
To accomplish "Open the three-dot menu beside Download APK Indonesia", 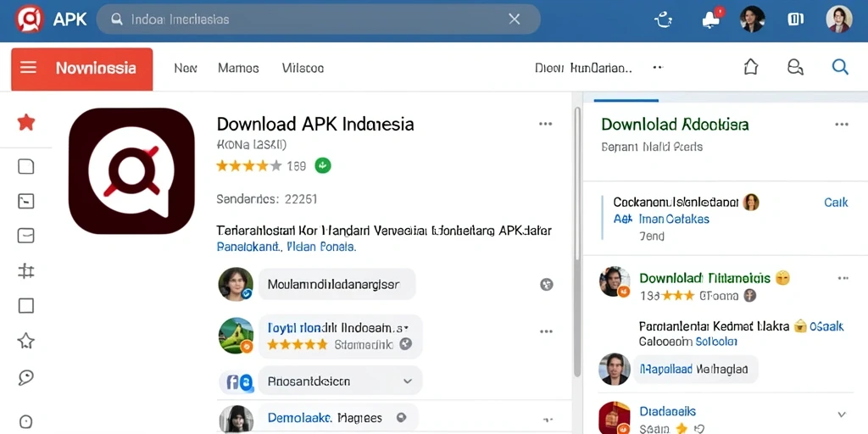I will tap(545, 124).
